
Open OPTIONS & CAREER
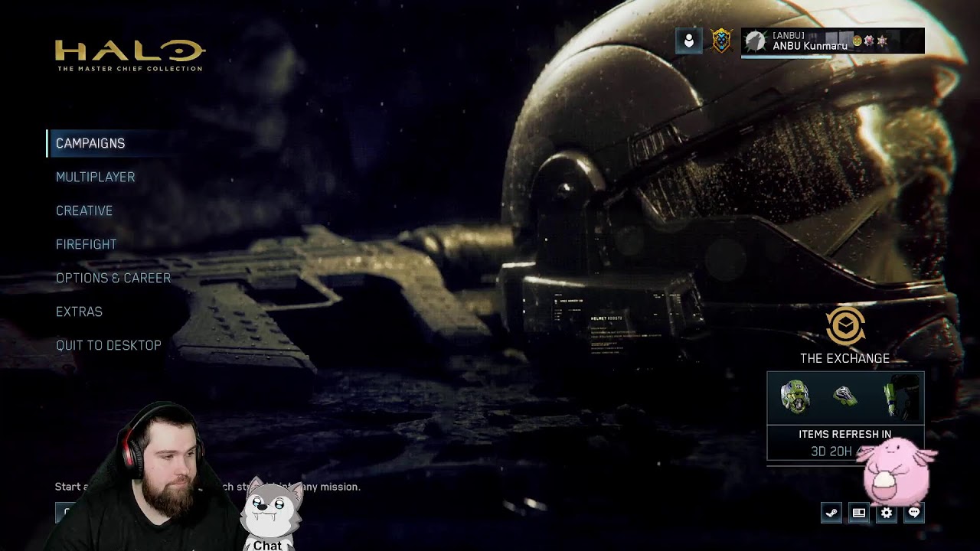pyautogui.click(x=113, y=278)
